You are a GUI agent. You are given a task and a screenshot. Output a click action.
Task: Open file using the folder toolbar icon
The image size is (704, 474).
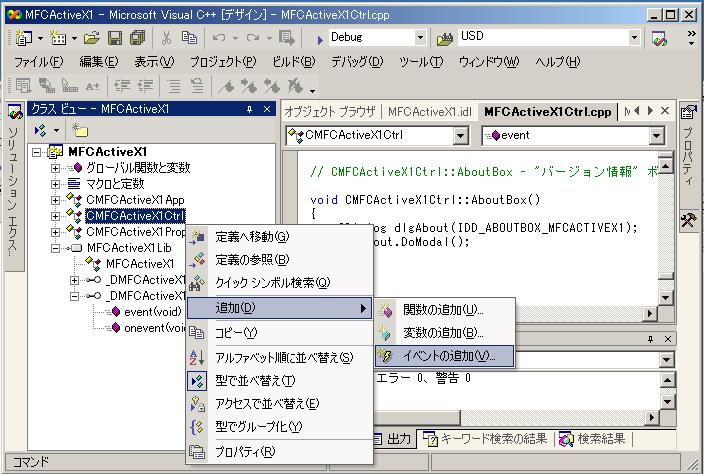[92, 39]
